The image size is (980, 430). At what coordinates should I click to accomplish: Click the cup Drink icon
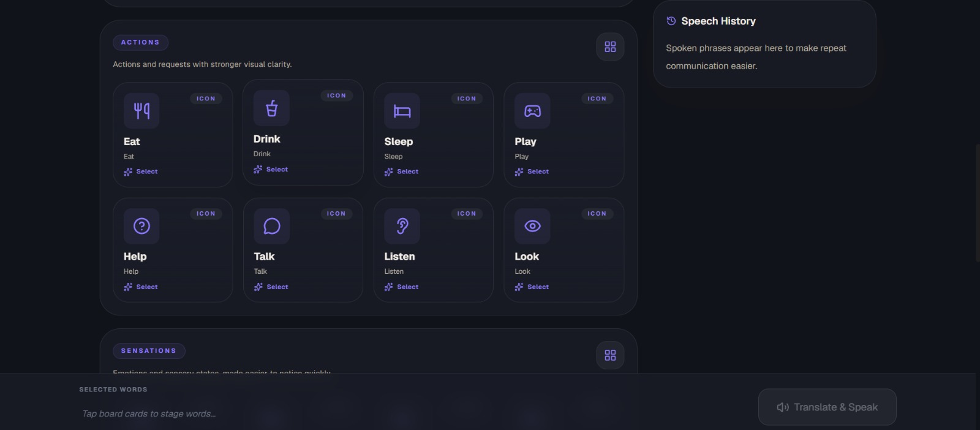(x=271, y=108)
